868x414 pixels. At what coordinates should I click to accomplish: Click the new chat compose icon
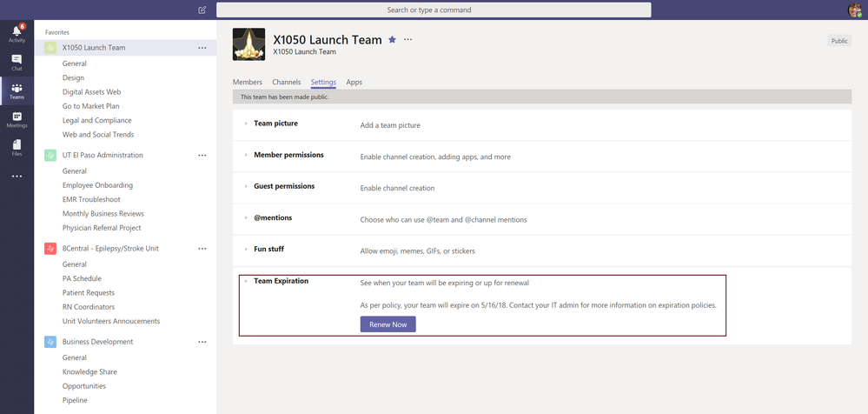(202, 10)
